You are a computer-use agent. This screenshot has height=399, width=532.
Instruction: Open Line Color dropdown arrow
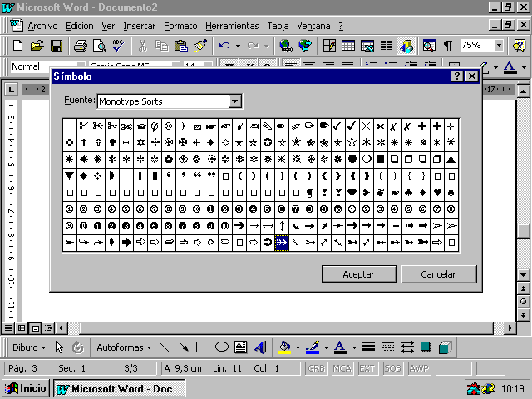tap(326, 347)
